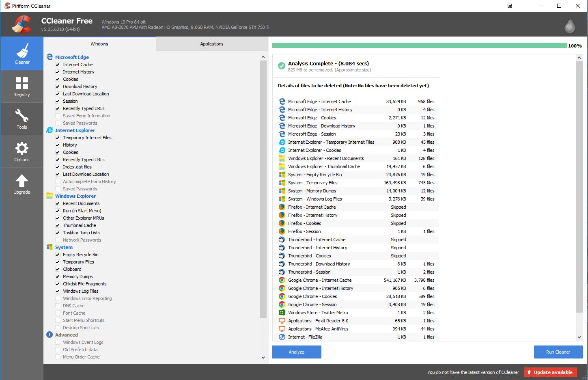Image resolution: width=588 pixels, height=380 pixels.
Task: Expand the Advanced section
Action: (x=66, y=335)
